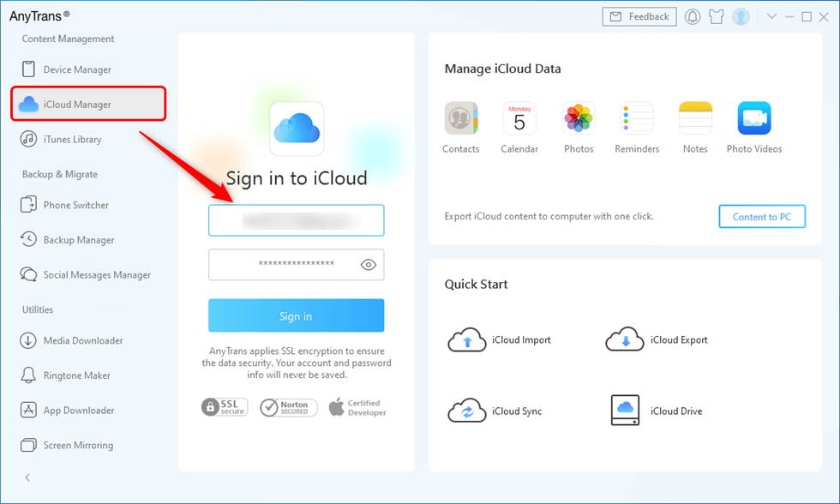Toggle password visibility with the eye icon

tap(369, 264)
